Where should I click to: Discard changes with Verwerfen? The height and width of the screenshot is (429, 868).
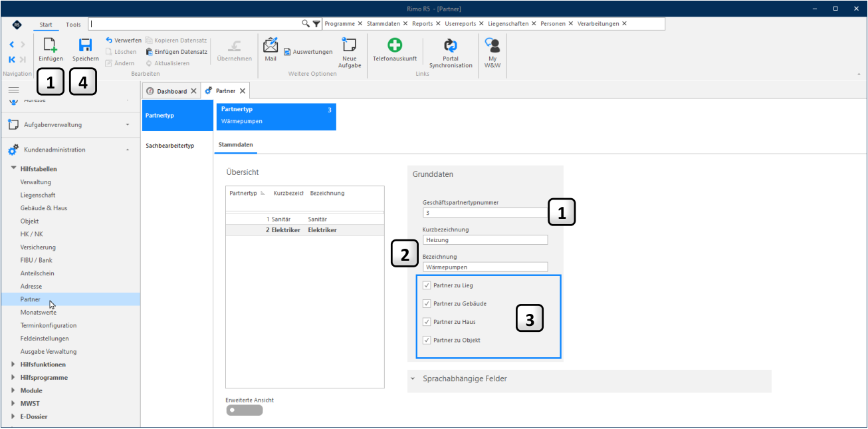pyautogui.click(x=124, y=40)
